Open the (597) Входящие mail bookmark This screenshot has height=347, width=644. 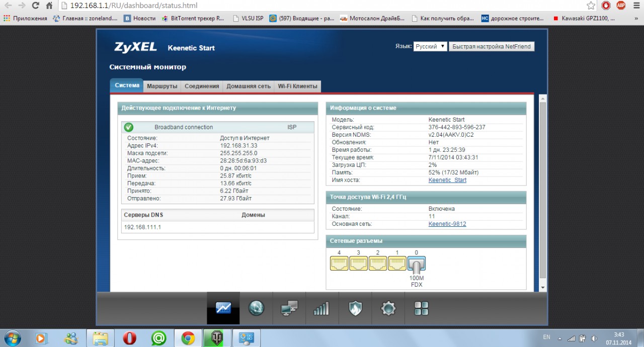pos(301,18)
